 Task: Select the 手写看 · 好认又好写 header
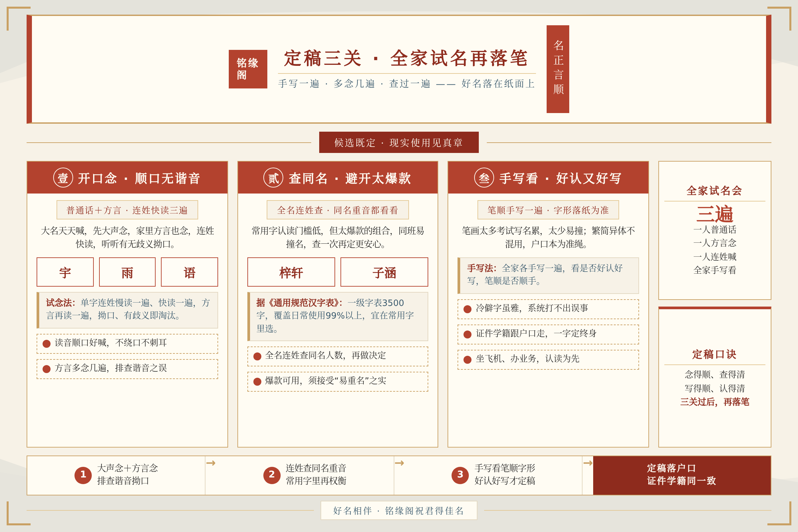pyautogui.click(x=548, y=178)
